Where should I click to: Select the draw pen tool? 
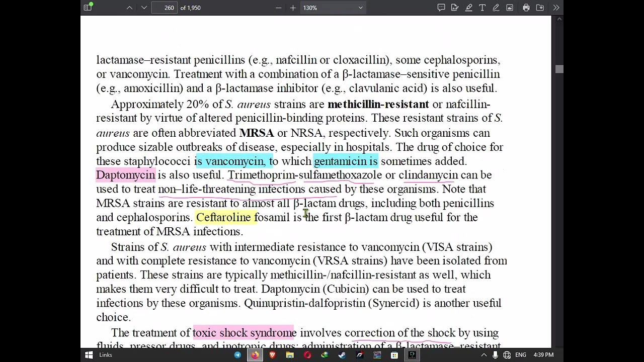click(496, 8)
